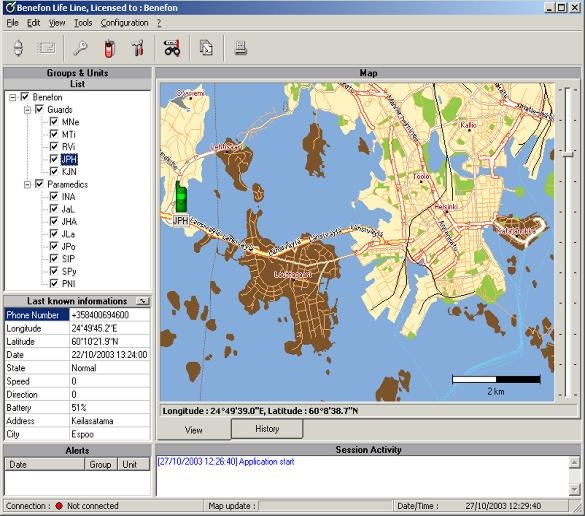The width and height of the screenshot is (585, 516).
Task: Click the Date column header in Alerts
Action: click(44, 465)
